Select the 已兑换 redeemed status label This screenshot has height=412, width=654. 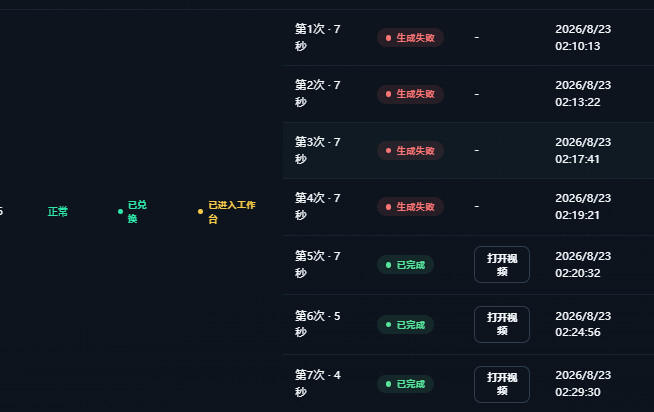click(133, 211)
